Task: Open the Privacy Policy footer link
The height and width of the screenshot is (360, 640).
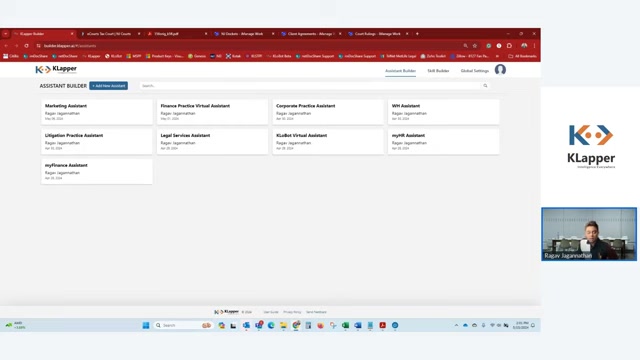Action: (292, 312)
